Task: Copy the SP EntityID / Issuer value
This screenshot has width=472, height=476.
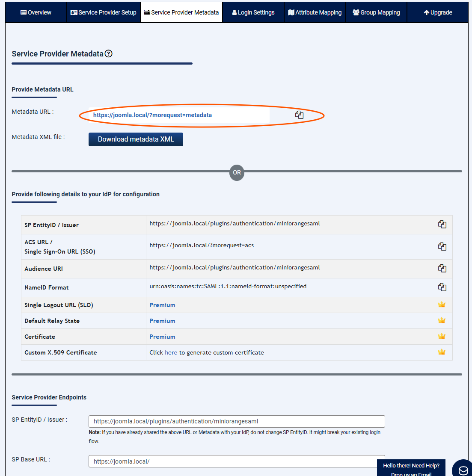Action: 442,225
